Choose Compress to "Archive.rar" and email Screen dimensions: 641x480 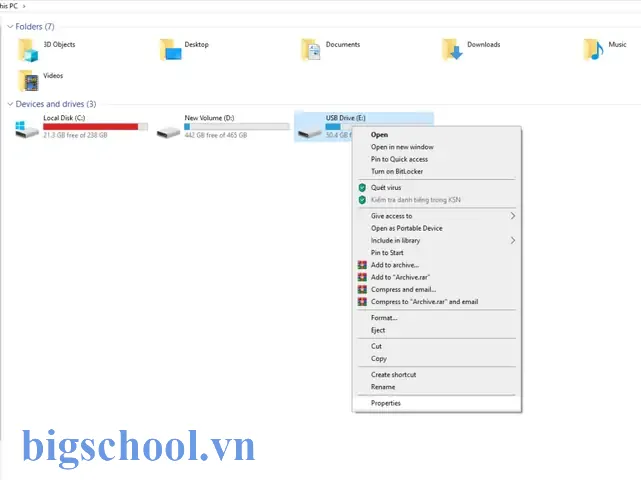pyautogui.click(x=437, y=302)
